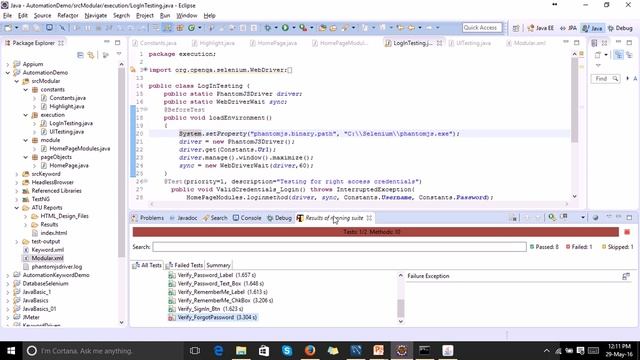This screenshot has height=360, width=640.
Task: Open Microsoft Edge from the taskbar
Action: tap(218, 351)
